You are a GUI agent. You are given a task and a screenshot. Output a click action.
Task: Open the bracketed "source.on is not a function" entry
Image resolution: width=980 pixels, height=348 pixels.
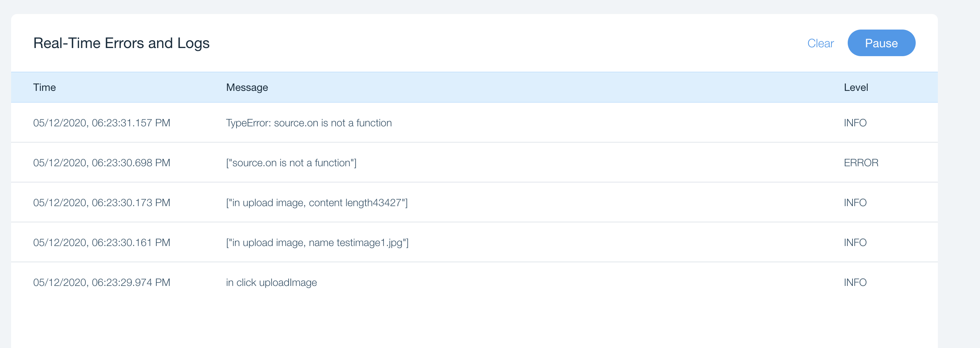tap(291, 163)
